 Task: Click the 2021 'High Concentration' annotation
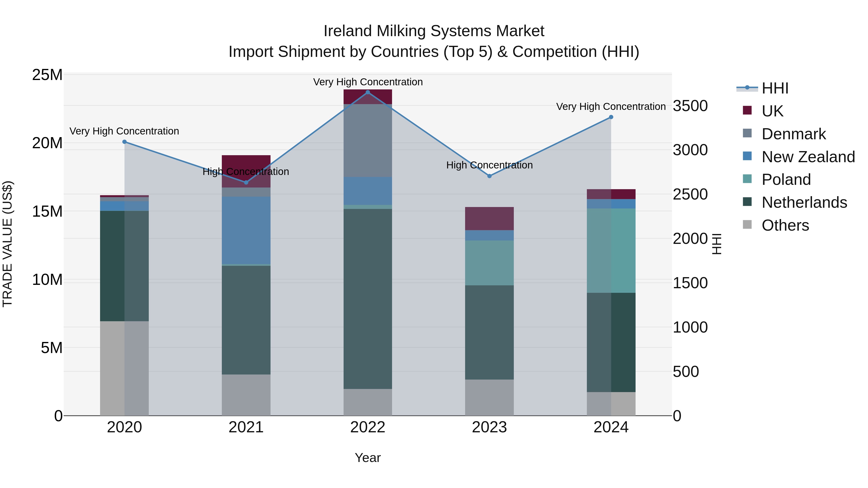[x=246, y=172]
